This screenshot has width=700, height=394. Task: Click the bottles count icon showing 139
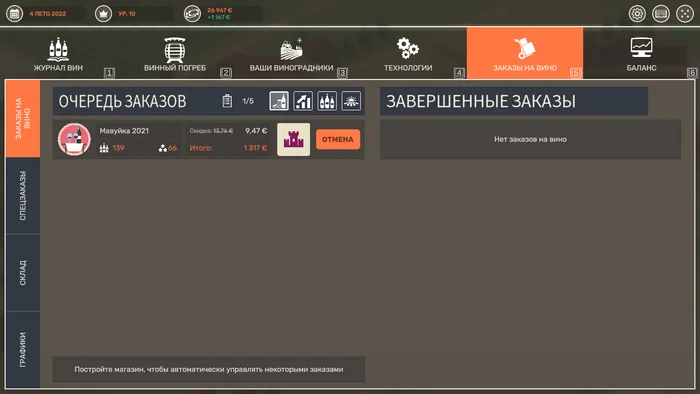(x=104, y=148)
